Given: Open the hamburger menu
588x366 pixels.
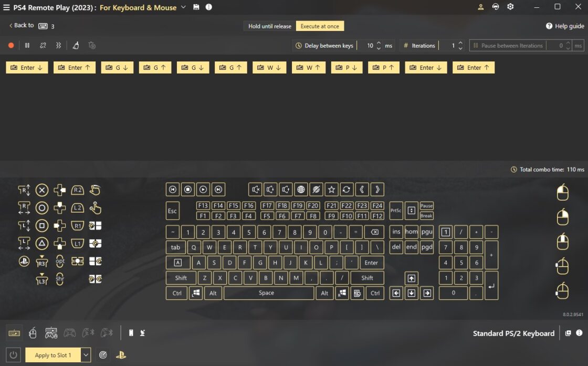Looking at the screenshot, I should click(6, 7).
